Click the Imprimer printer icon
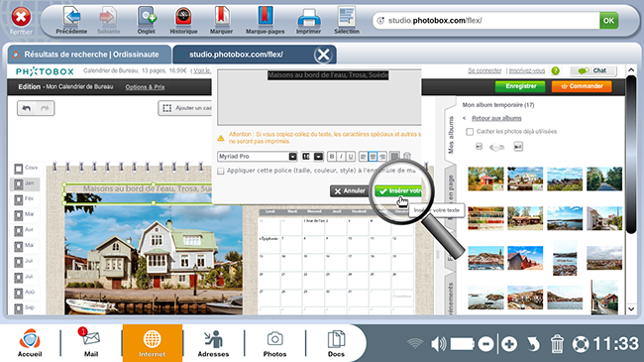The image size is (644, 362). click(x=308, y=20)
